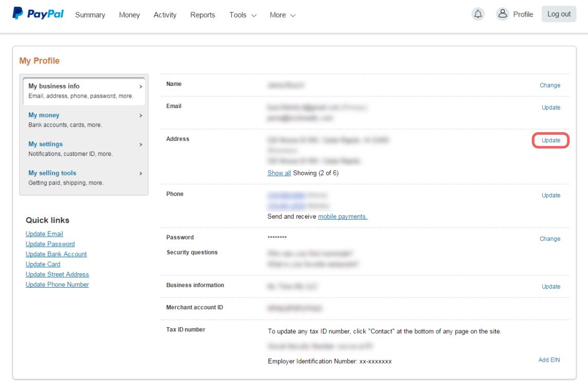Click the Update Bank Account quick link
The width and height of the screenshot is (588, 389).
click(56, 254)
